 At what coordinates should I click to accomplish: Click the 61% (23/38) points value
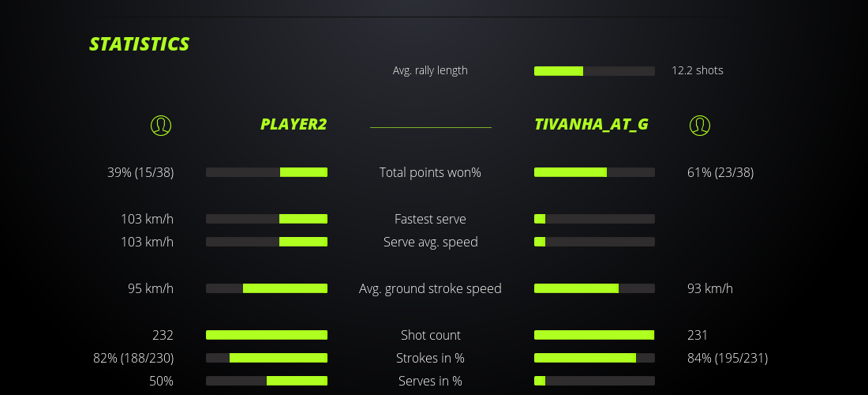coord(720,172)
